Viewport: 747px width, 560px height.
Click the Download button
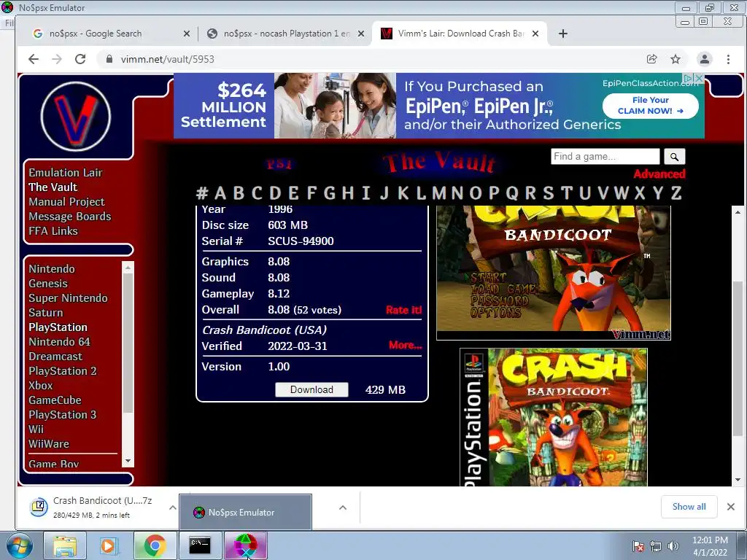[311, 389]
